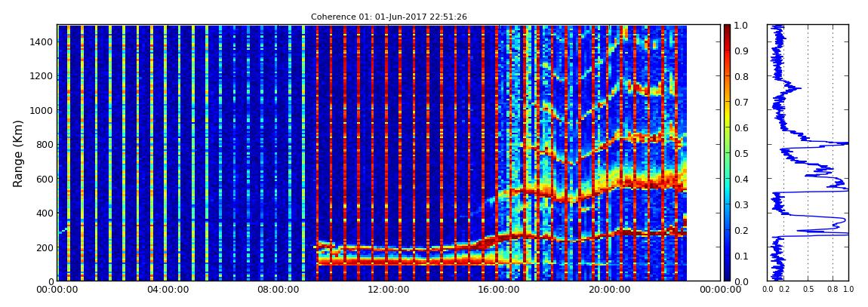
Task: Click the green middle of the colorbar
Action: [x=727, y=153]
